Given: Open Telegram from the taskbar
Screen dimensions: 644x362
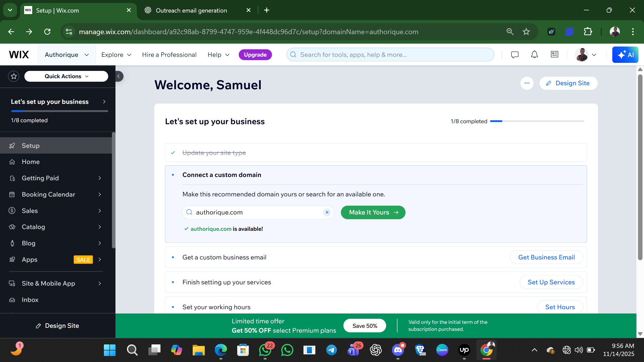Looking at the screenshot, I should (x=332, y=350).
